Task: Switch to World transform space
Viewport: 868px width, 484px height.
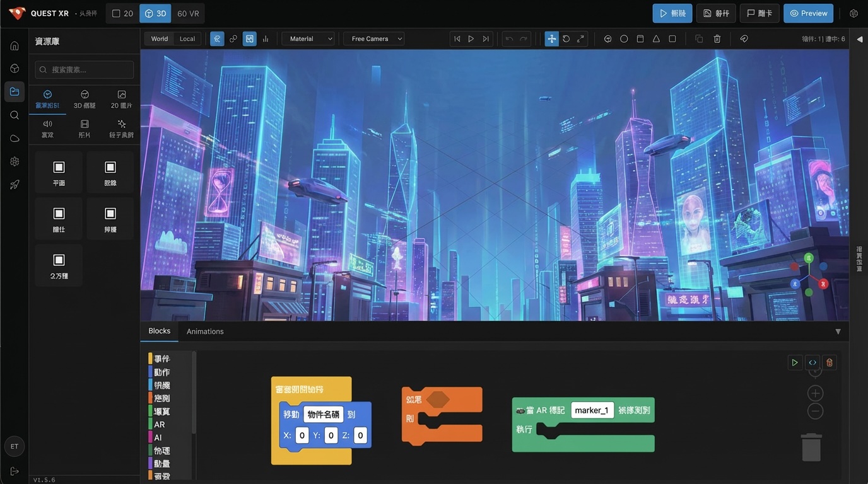Action: pyautogui.click(x=160, y=38)
